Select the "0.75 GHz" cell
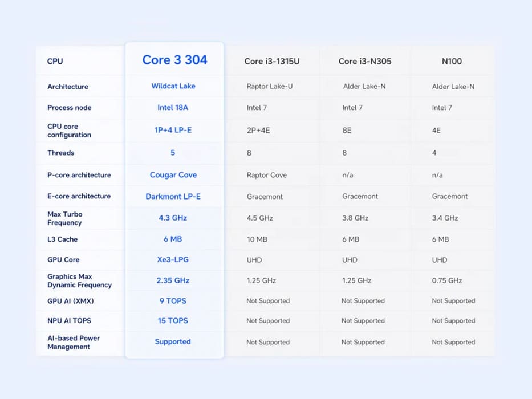 pyautogui.click(x=447, y=280)
